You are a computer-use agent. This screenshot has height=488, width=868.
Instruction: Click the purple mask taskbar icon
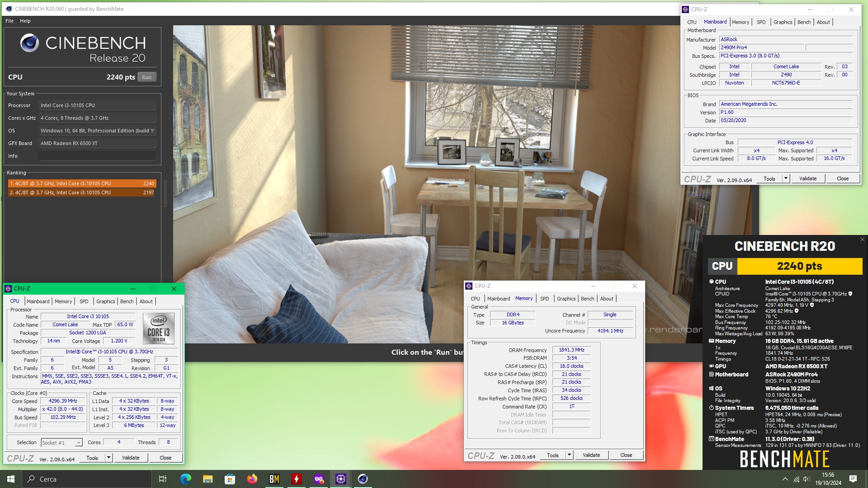point(319,479)
